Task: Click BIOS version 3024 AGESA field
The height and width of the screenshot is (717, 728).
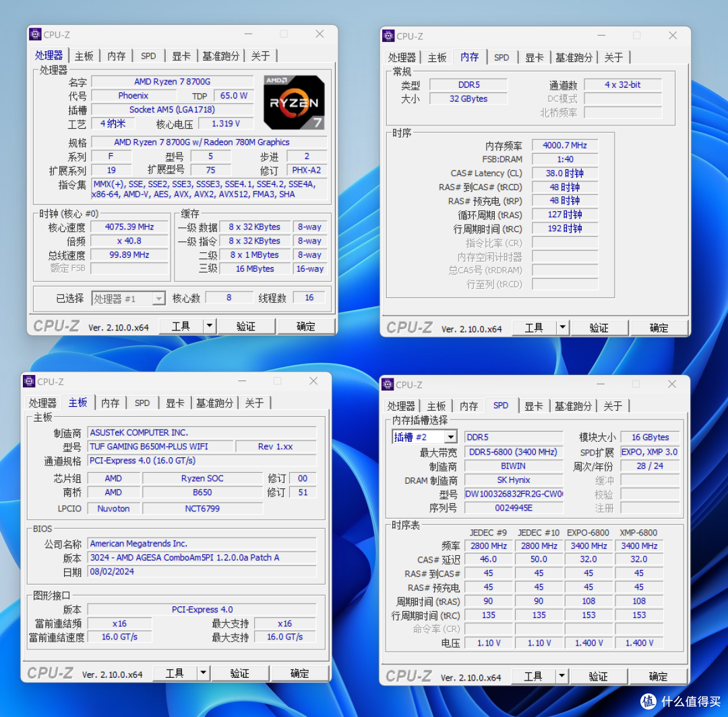Action: [202, 558]
